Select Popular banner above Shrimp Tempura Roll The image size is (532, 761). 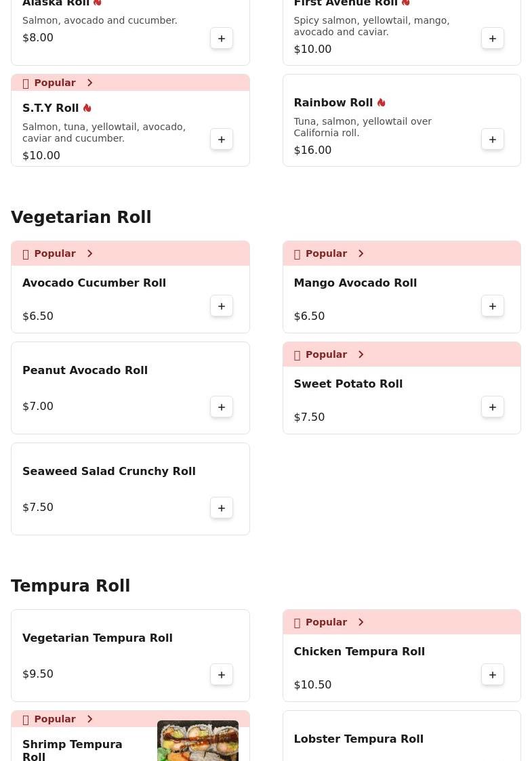[55, 719]
